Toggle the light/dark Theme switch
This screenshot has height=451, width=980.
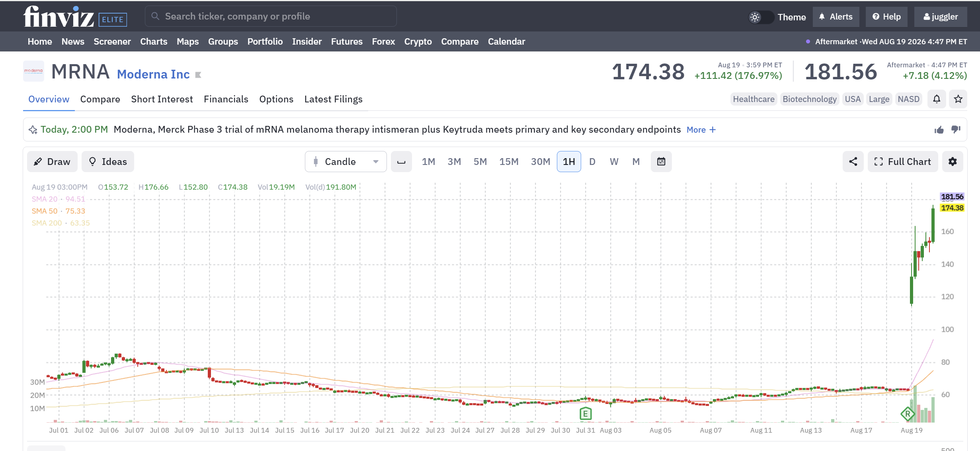coord(761,17)
